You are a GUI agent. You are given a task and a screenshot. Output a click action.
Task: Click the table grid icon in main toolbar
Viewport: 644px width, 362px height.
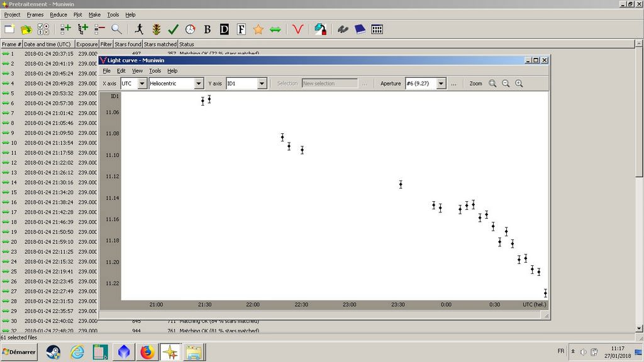[x=377, y=29]
